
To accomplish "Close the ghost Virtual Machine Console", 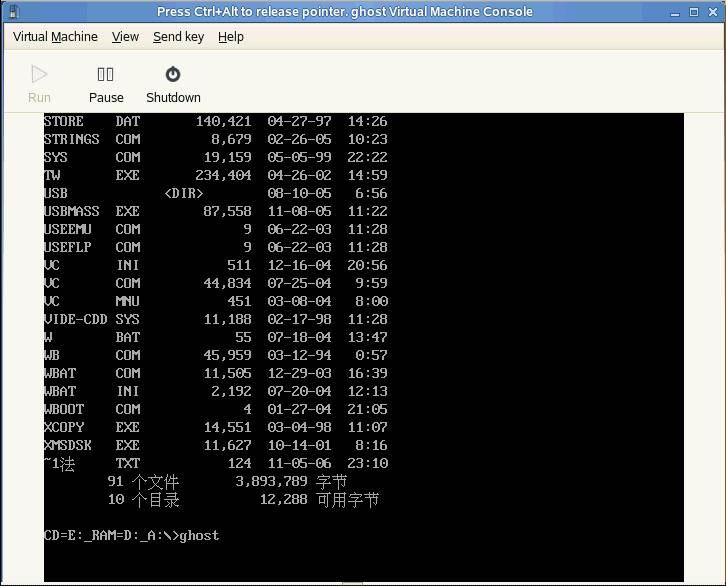I will [x=713, y=12].
